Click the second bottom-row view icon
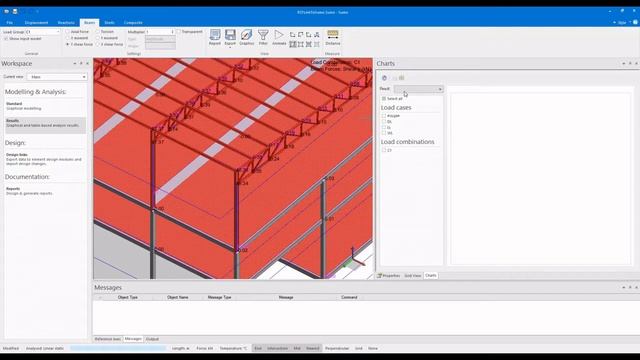Viewport: 640px width, 360px height. [x=301, y=44]
